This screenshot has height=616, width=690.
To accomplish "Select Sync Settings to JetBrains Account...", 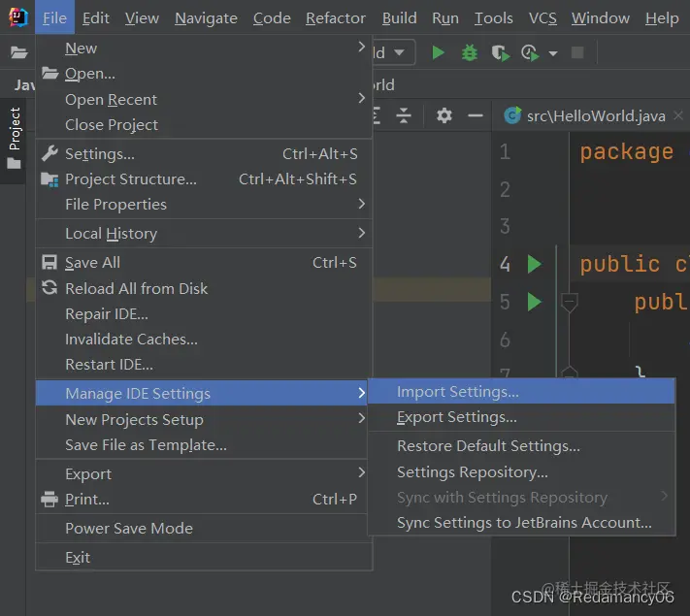I will (521, 523).
